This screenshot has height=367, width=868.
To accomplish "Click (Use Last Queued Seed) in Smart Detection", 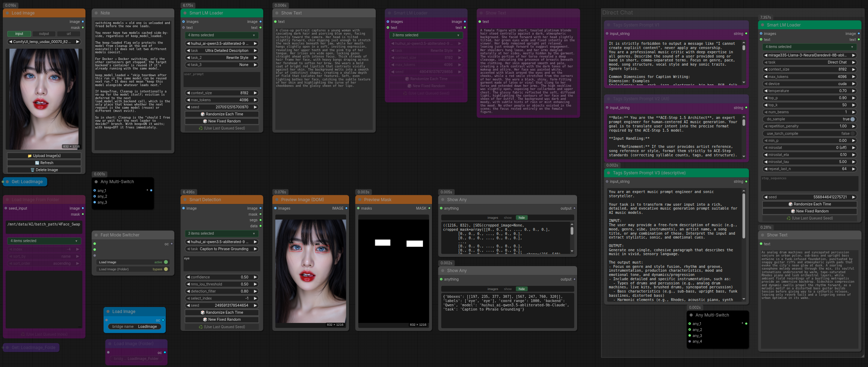I will point(222,327).
